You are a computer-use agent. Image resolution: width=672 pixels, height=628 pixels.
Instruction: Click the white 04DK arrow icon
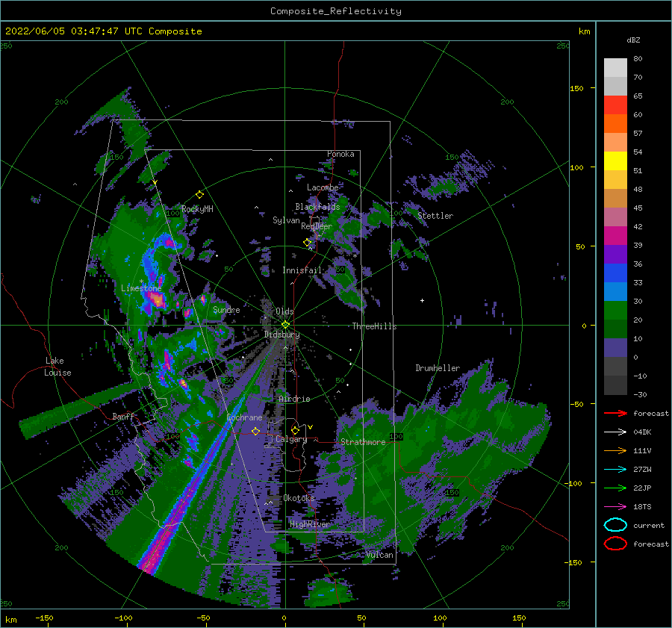615,432
